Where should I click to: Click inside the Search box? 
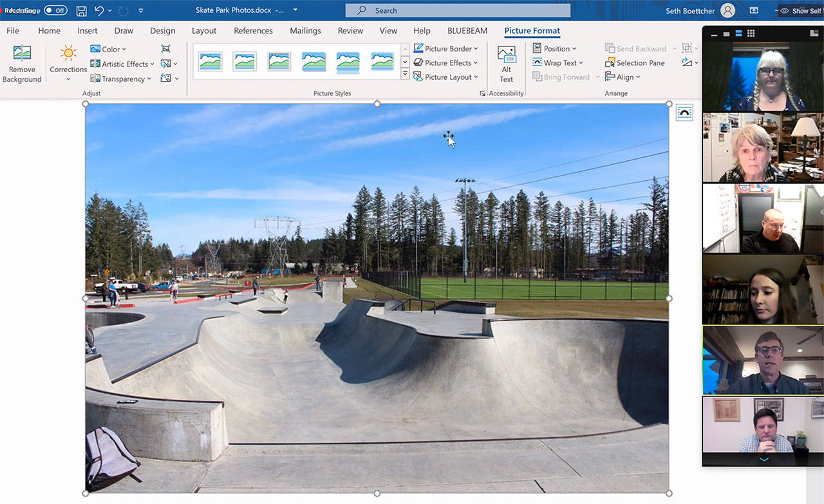[x=458, y=10]
